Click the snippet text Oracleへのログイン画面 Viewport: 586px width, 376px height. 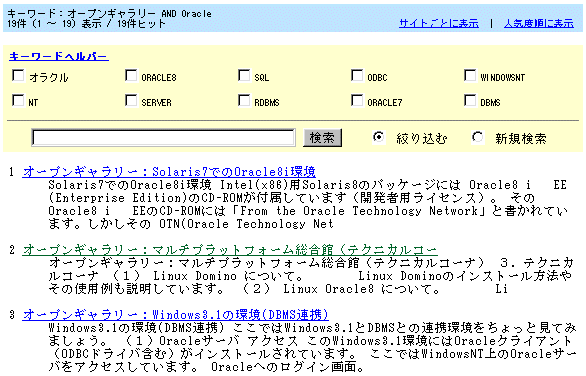click(287, 367)
